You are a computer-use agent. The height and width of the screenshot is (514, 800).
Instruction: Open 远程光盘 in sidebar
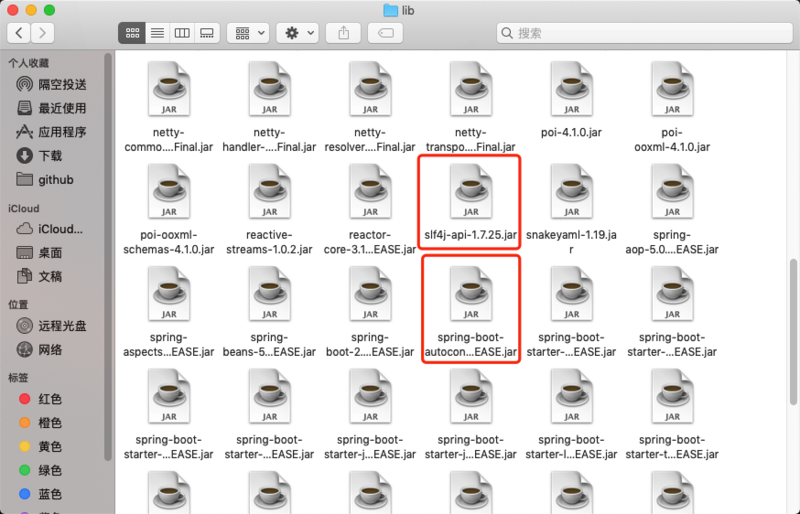51,326
